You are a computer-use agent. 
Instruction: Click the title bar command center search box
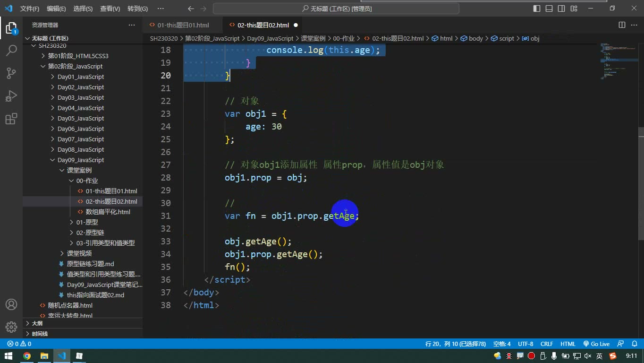(x=337, y=9)
